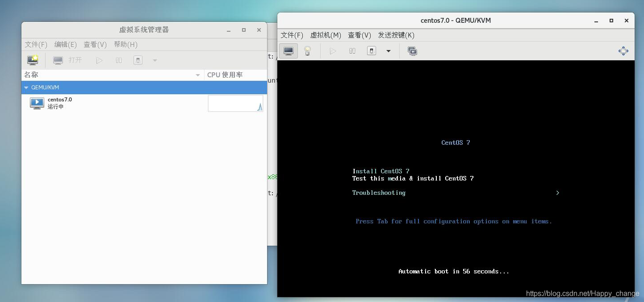Minimize the centos7.0 - QEMU/KVM window

[596, 21]
